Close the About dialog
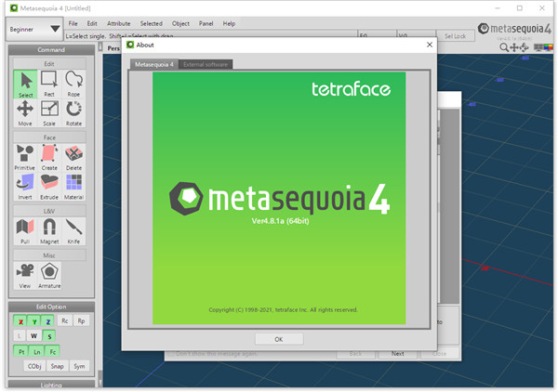The height and width of the screenshot is (392, 558). 430,45
